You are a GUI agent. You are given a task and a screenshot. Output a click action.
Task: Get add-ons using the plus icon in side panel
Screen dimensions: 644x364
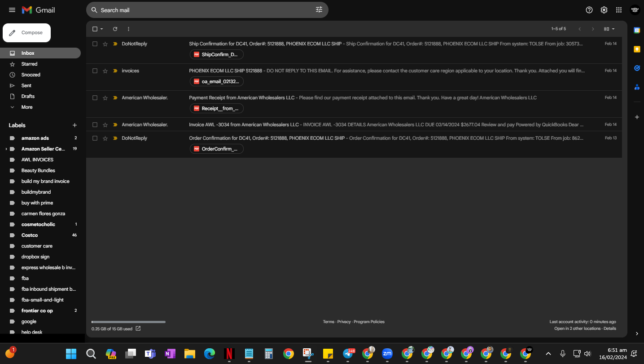pyautogui.click(x=637, y=117)
